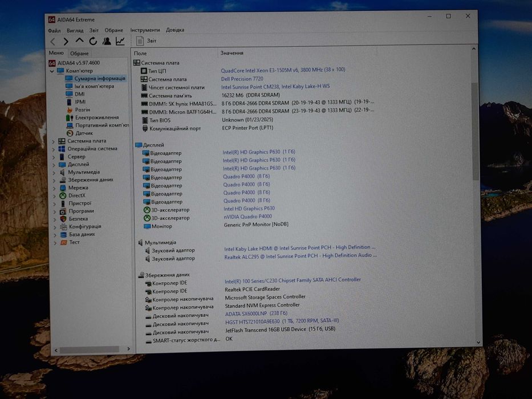Click the Пристрої devices icon
The width and height of the screenshot is (532, 399).
[63, 203]
